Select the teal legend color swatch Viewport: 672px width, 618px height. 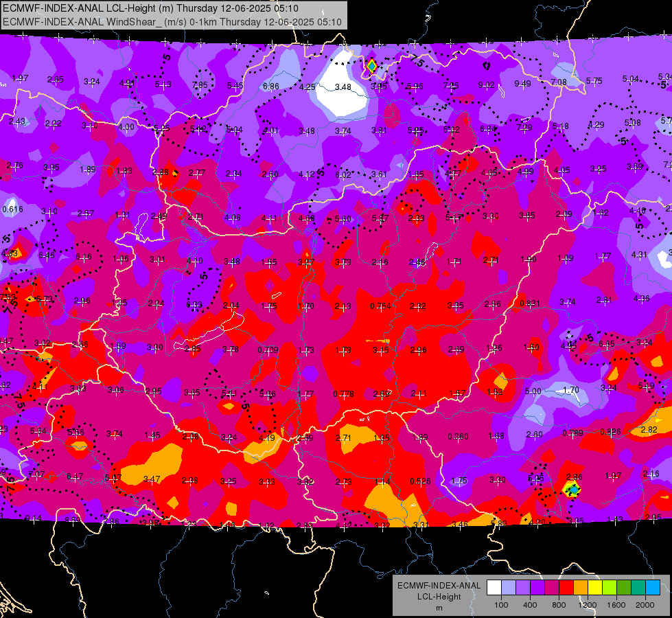pos(638,588)
